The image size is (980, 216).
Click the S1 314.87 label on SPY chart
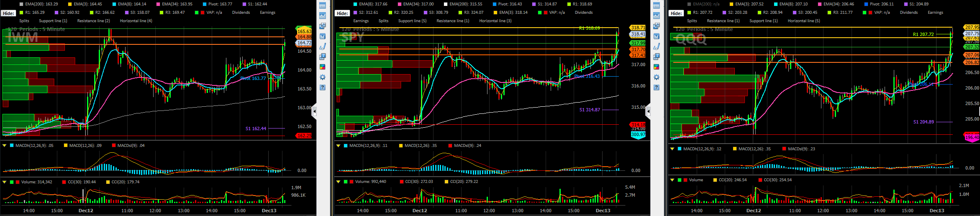590,110
